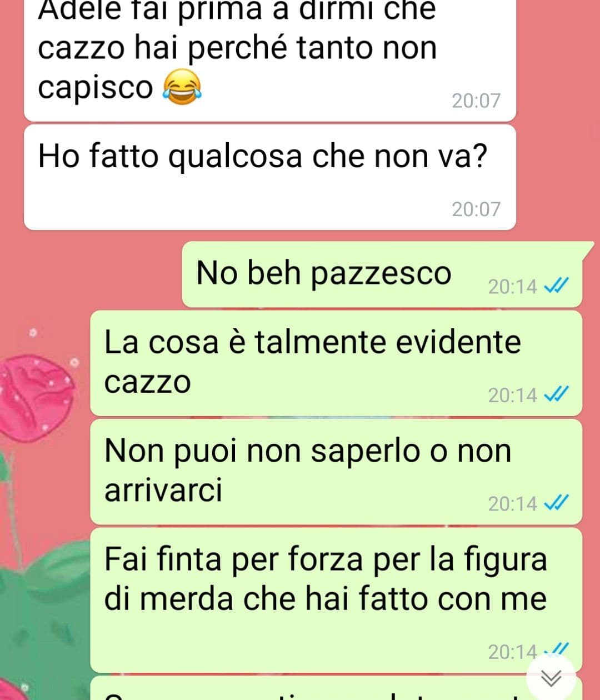
Task: Tap 20:07 timestamp beside the laughing emoji message
Action: point(476,101)
